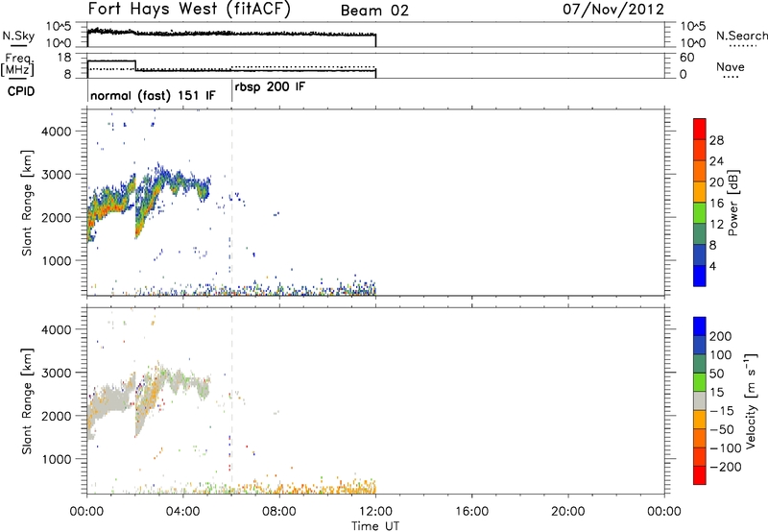Click the '4' tick on power colorbar
Image resolution: width=768 pixels, height=532 pixels.
point(713,266)
